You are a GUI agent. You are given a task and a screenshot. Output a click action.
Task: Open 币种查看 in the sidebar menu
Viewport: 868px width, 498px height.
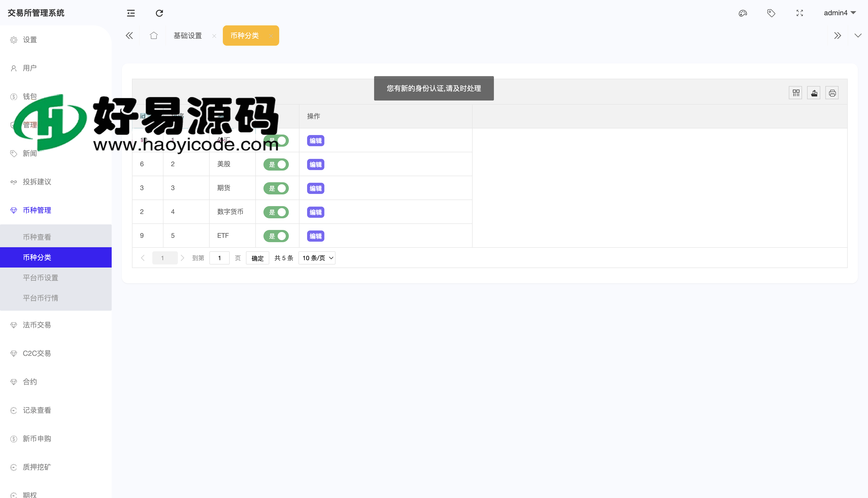click(37, 237)
